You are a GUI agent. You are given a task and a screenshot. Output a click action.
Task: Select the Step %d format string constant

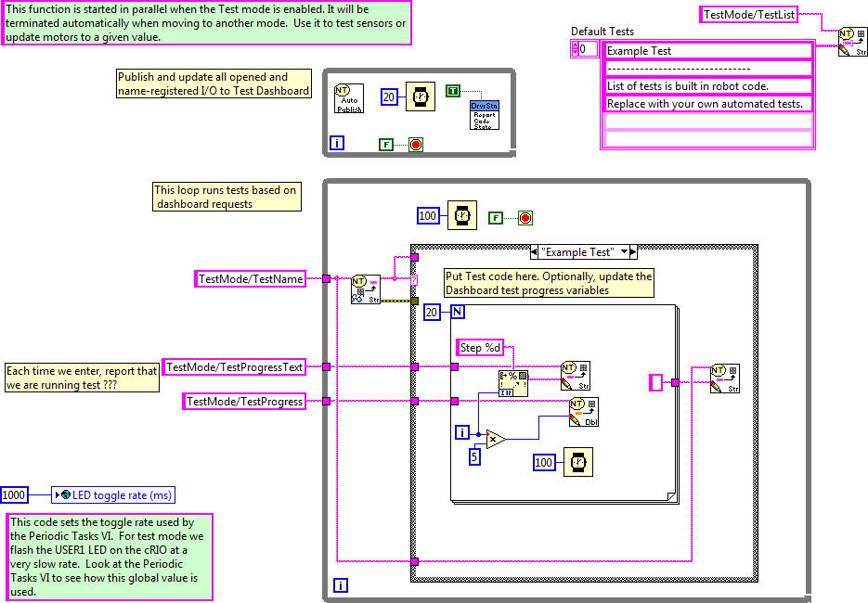pyautogui.click(x=484, y=348)
